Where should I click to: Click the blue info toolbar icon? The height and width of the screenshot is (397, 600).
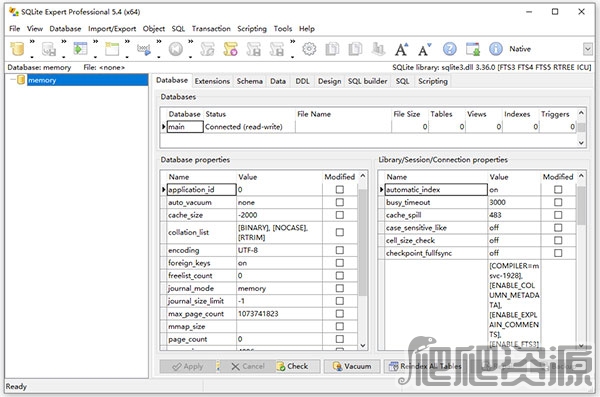point(496,49)
